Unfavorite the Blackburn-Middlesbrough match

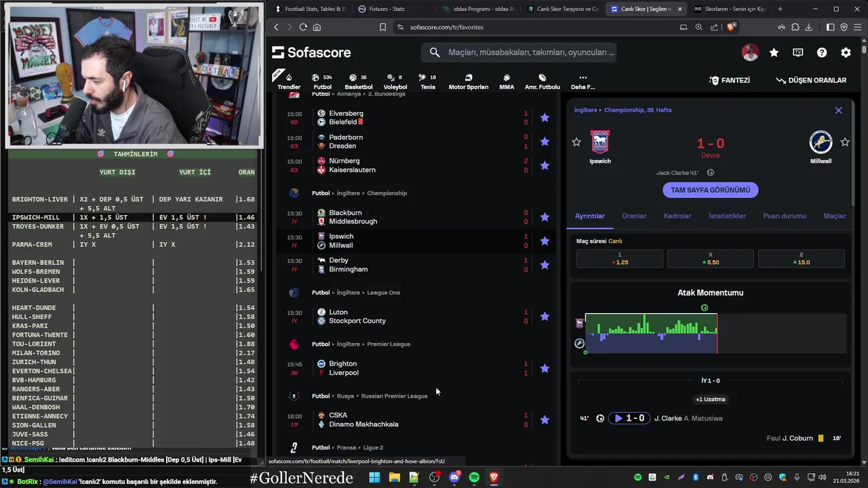click(545, 217)
